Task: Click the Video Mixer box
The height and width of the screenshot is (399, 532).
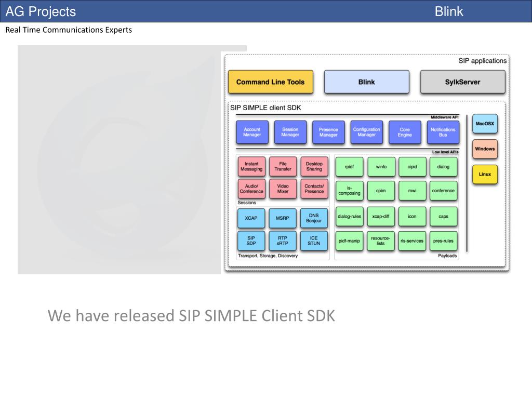Action: [x=283, y=189]
